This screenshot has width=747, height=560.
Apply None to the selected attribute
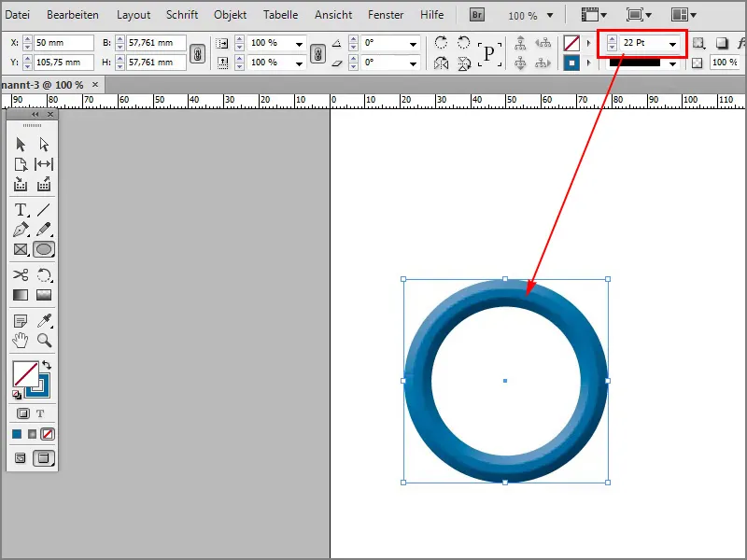48,434
